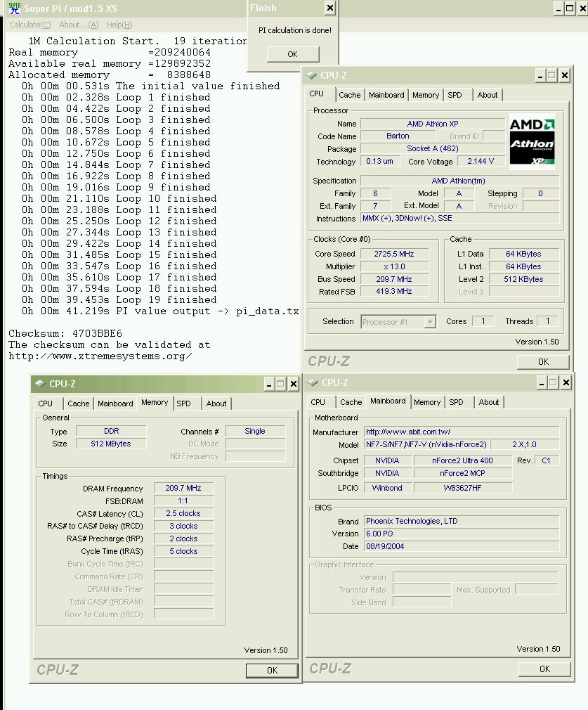Screen dimensions: 588x710
Task: Click the Rated FSB value 419.3 MHz
Action: 394,292
